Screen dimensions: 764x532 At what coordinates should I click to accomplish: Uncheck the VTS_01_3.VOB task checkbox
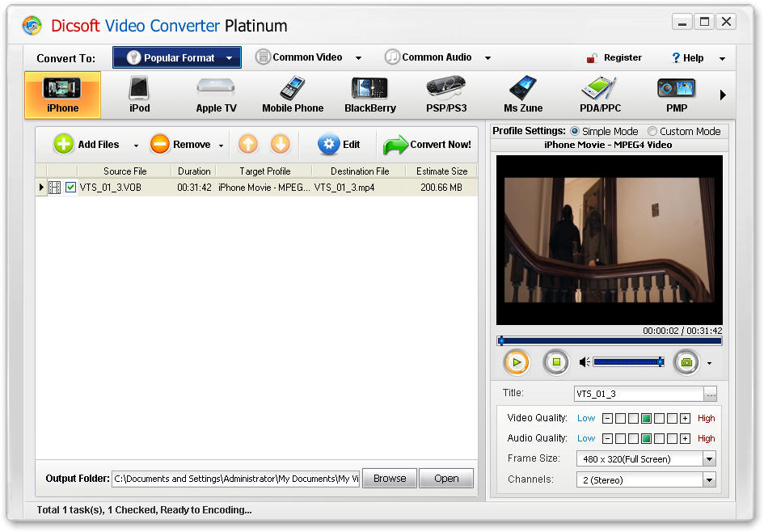pos(70,187)
